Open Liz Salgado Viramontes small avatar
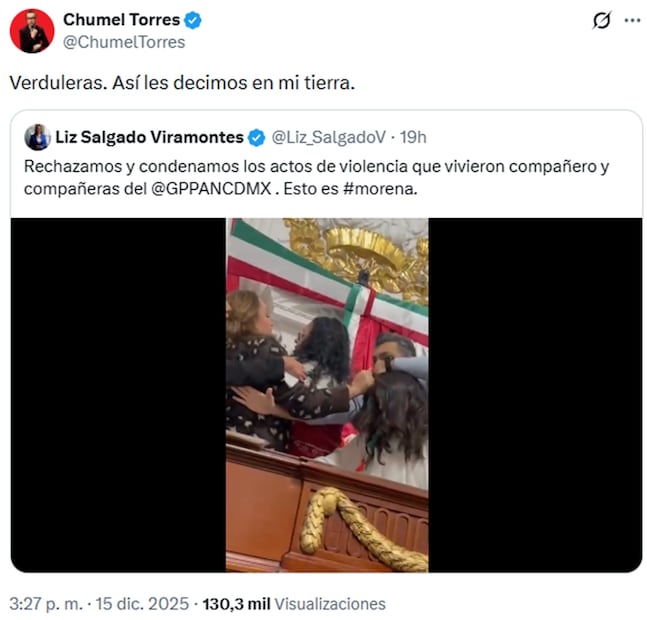 point(37,137)
